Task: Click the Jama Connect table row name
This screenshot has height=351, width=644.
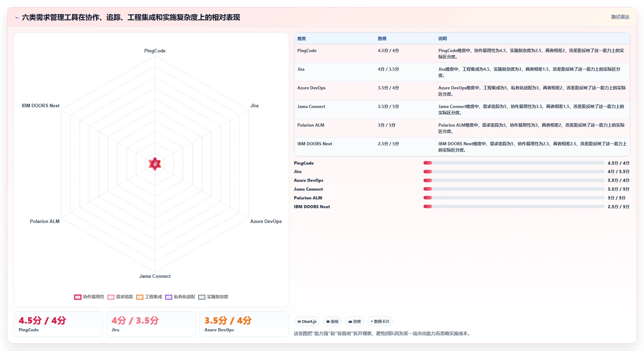Action: pyautogui.click(x=311, y=107)
